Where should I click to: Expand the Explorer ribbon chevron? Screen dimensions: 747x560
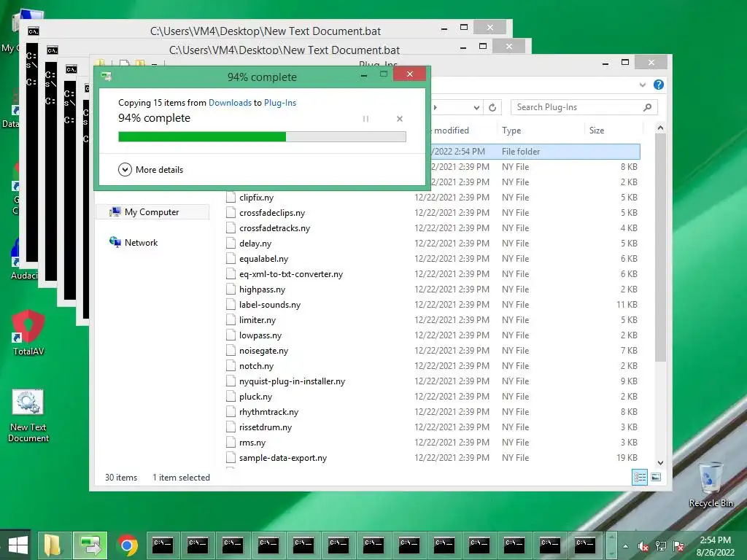[643, 85]
